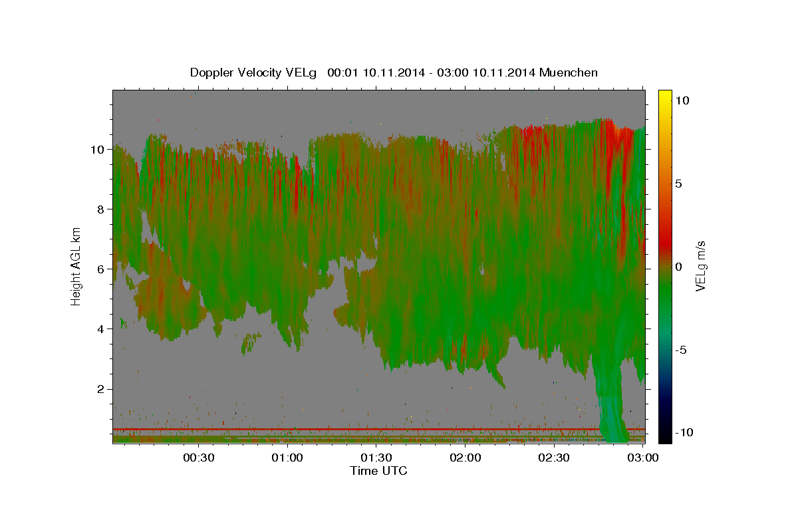This screenshot has width=798, height=532.
Task: Click the colorbar value 5 label
Action: click(x=680, y=184)
